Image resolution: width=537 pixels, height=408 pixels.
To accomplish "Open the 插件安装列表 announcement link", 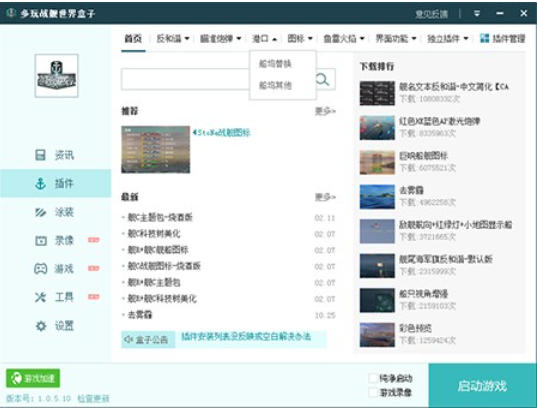I will point(246,337).
